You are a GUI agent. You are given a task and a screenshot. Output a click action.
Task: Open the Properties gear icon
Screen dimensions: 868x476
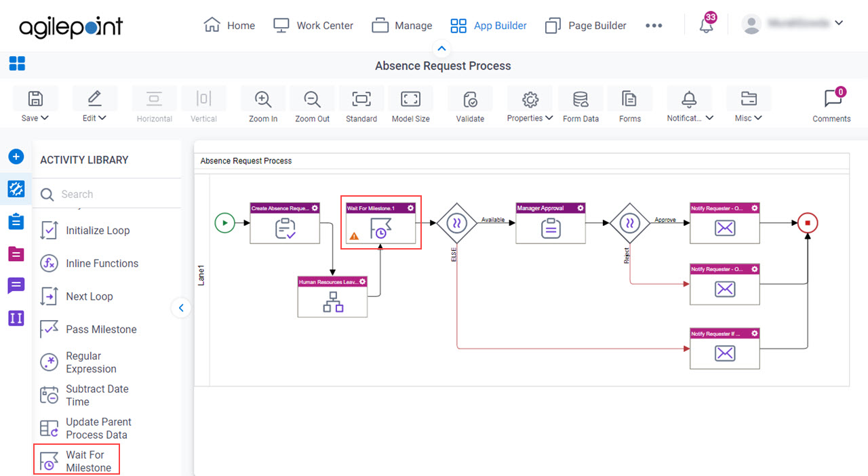[530, 99]
